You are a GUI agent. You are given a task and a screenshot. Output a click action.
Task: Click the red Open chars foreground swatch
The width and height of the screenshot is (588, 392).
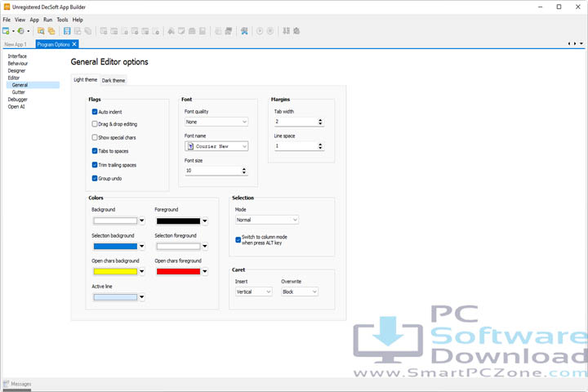point(178,271)
